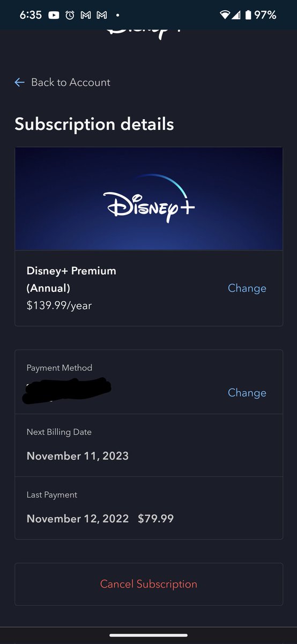The height and width of the screenshot is (644, 297).
Task: Open the second Gmail notification icon
Action: coord(102,15)
